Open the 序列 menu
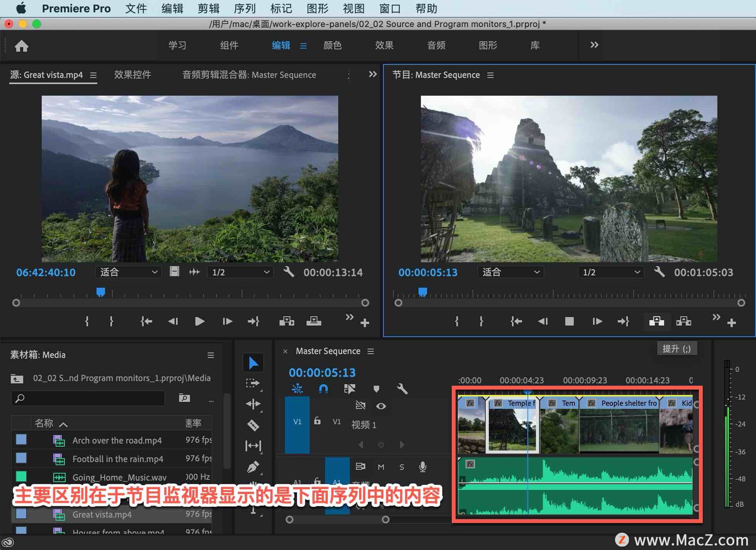 tap(245, 8)
